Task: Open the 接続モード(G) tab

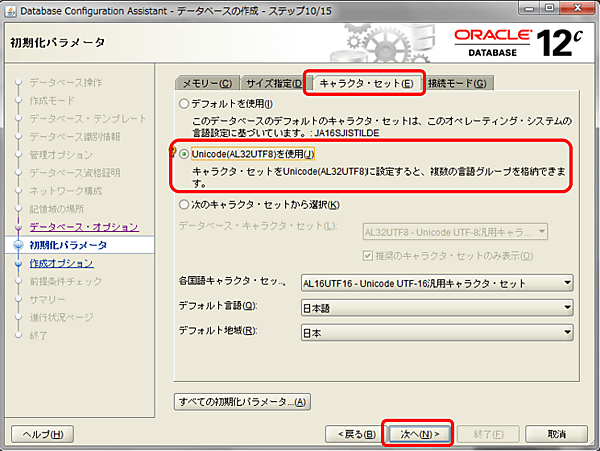Action: tap(457, 83)
